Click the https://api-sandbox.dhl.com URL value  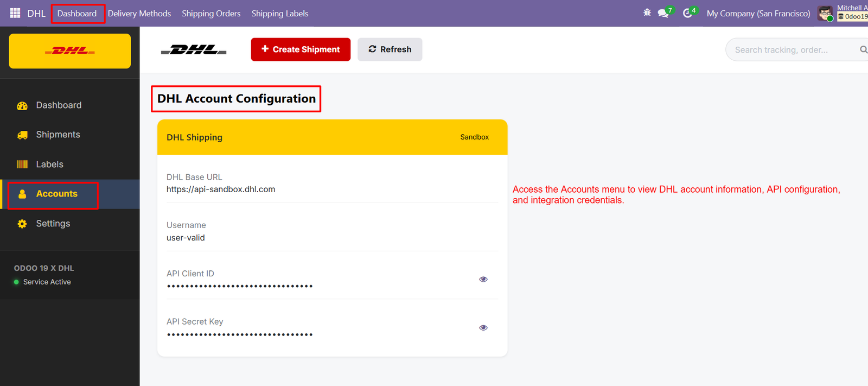click(x=221, y=189)
